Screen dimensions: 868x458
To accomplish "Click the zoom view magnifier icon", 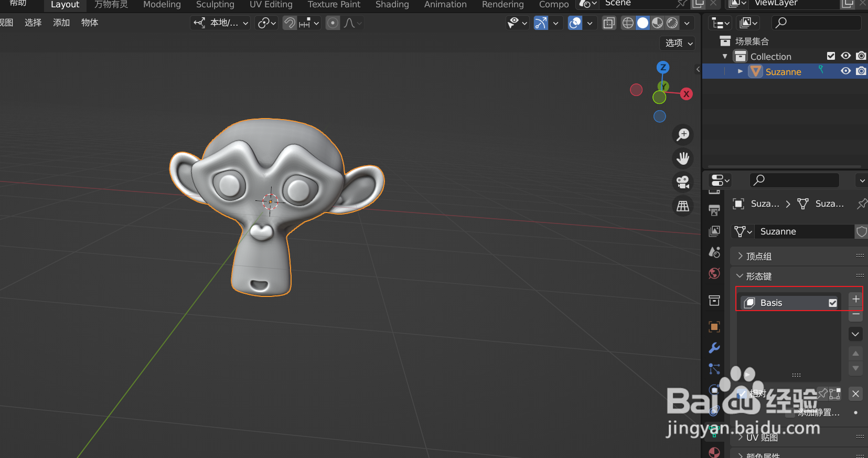I will 683,135.
